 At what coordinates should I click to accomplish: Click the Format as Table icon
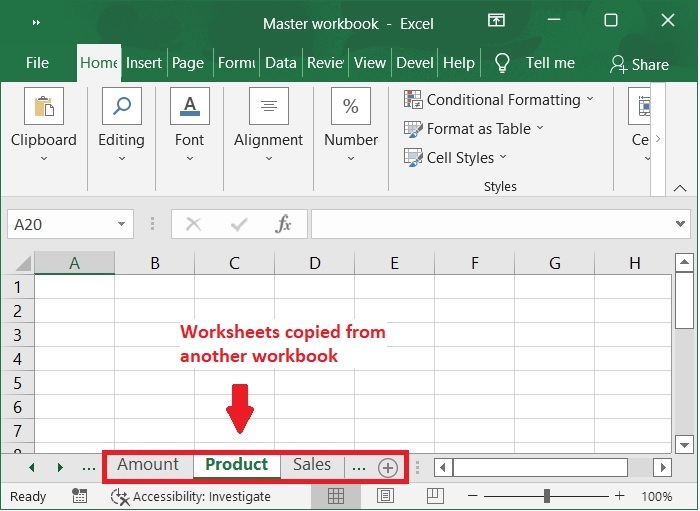pos(413,129)
